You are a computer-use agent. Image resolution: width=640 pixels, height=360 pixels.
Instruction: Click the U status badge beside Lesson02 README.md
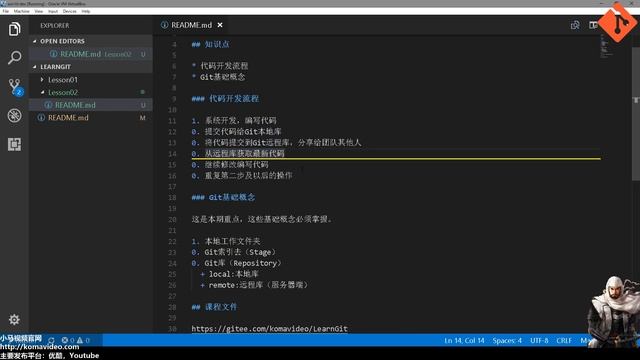[x=143, y=105]
